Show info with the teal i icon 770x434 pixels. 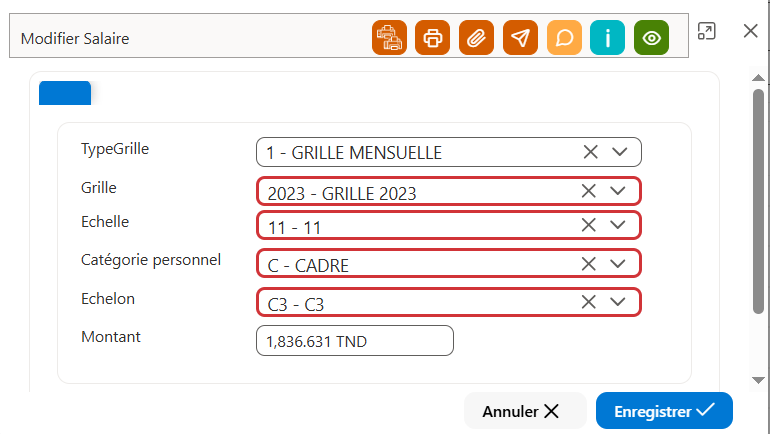point(607,38)
